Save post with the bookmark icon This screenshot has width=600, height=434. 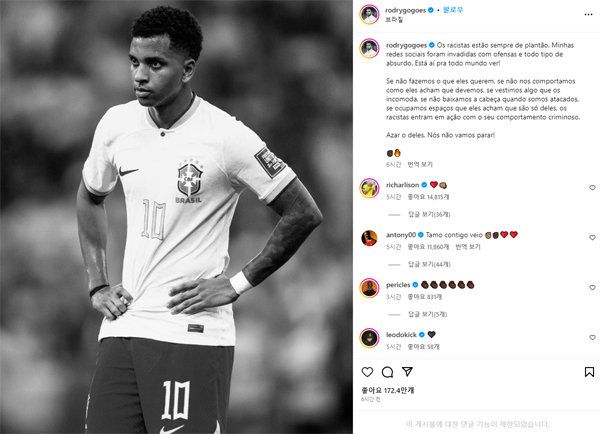[589, 372]
